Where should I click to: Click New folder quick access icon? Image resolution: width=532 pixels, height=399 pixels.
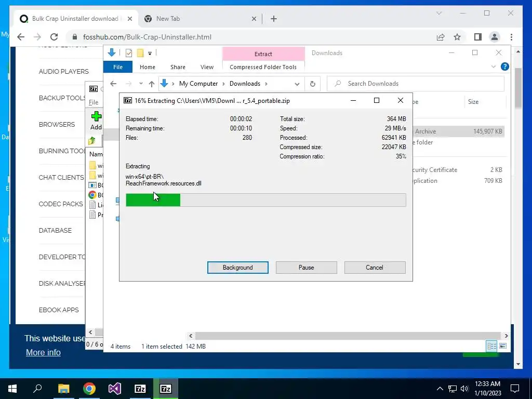pos(140,52)
